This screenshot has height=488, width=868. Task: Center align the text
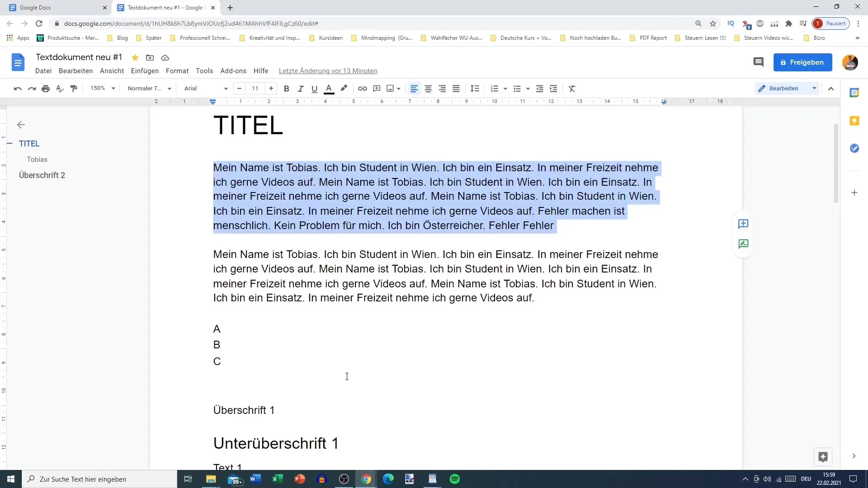tap(428, 89)
